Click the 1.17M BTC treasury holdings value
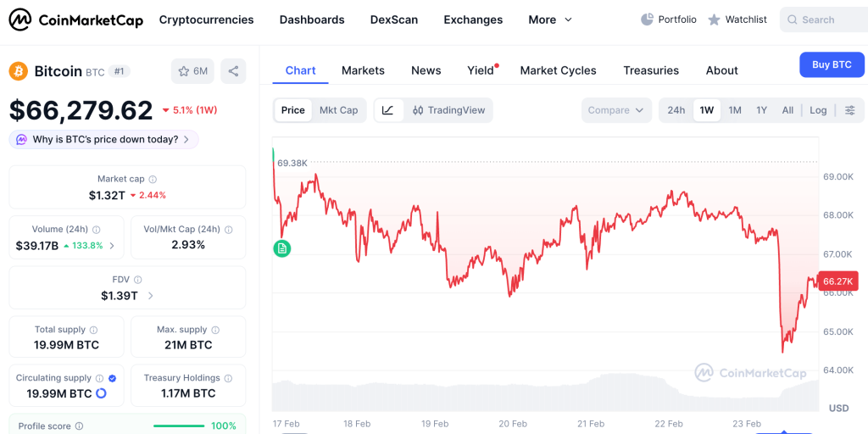 (187, 393)
